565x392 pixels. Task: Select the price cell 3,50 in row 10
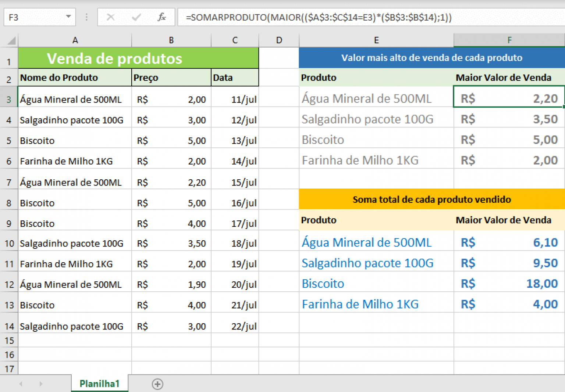click(x=171, y=241)
